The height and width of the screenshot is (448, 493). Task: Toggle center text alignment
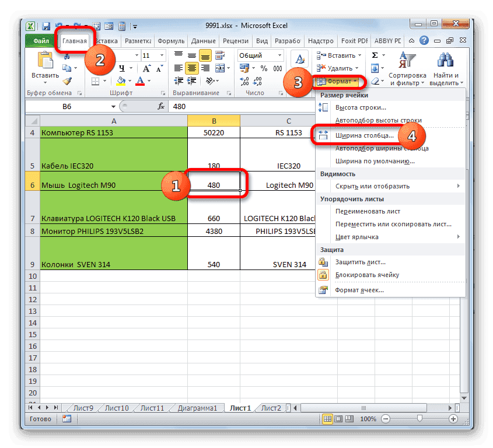[x=192, y=68]
